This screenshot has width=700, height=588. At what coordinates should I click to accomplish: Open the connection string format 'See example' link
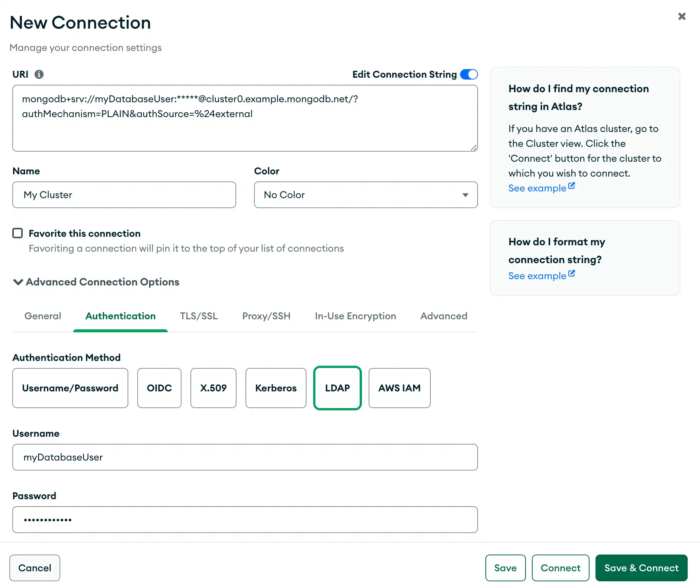point(537,275)
